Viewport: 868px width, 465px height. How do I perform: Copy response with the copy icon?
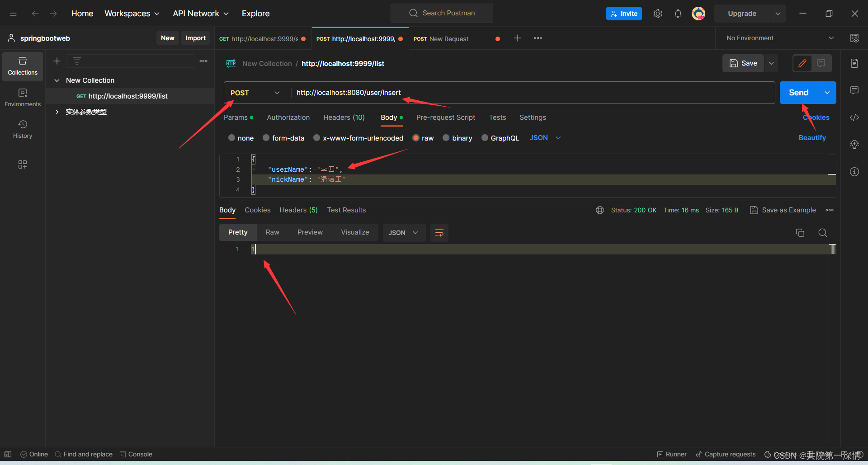(800, 233)
